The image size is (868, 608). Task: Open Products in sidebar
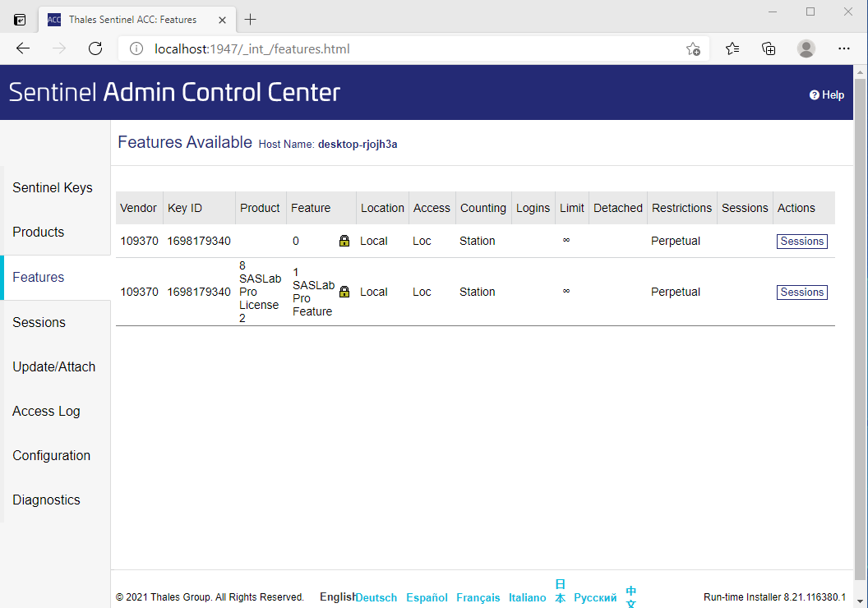38,232
